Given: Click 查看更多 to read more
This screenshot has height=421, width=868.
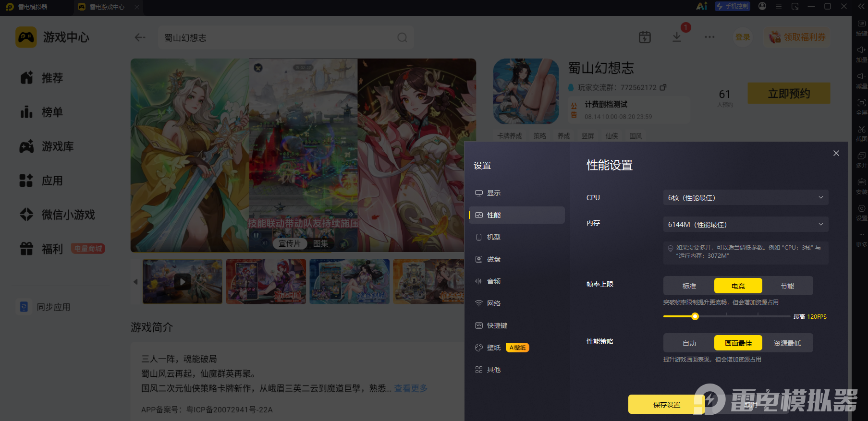Looking at the screenshot, I should coord(411,388).
